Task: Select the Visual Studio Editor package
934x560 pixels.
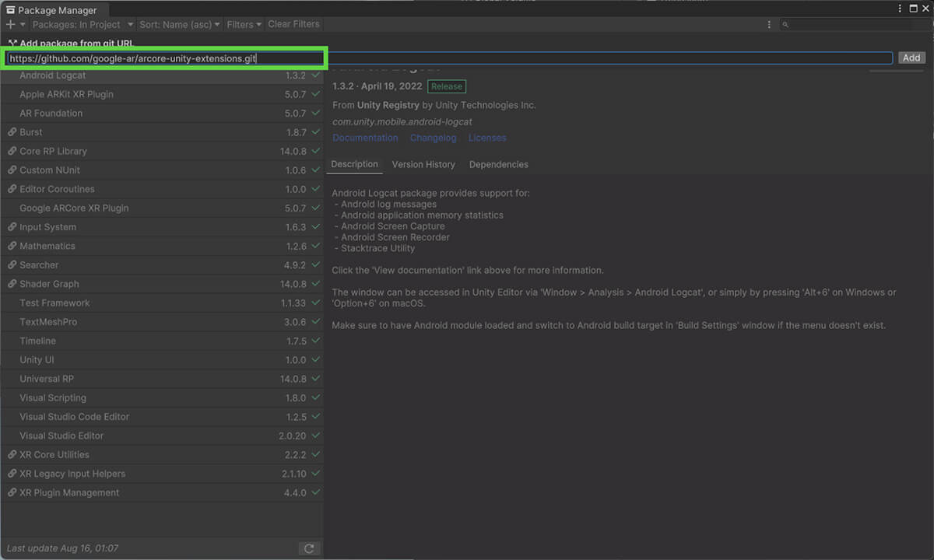Action: point(162,436)
